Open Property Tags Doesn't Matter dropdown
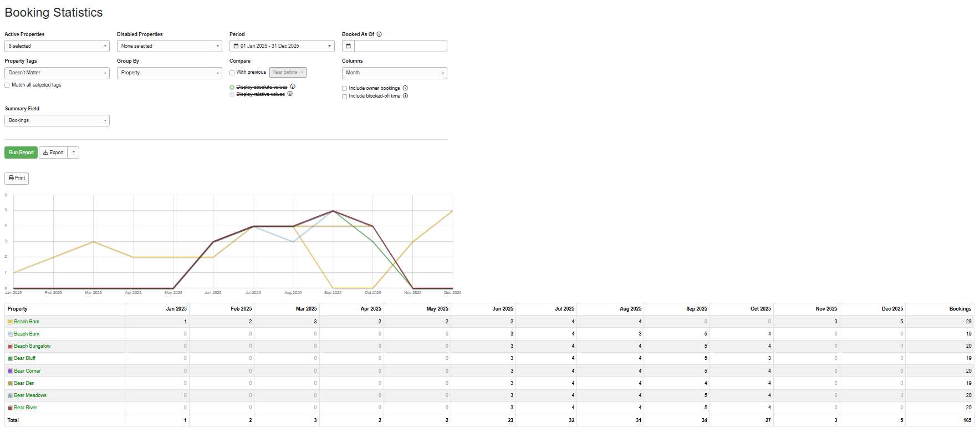The height and width of the screenshot is (432, 980). tap(57, 73)
